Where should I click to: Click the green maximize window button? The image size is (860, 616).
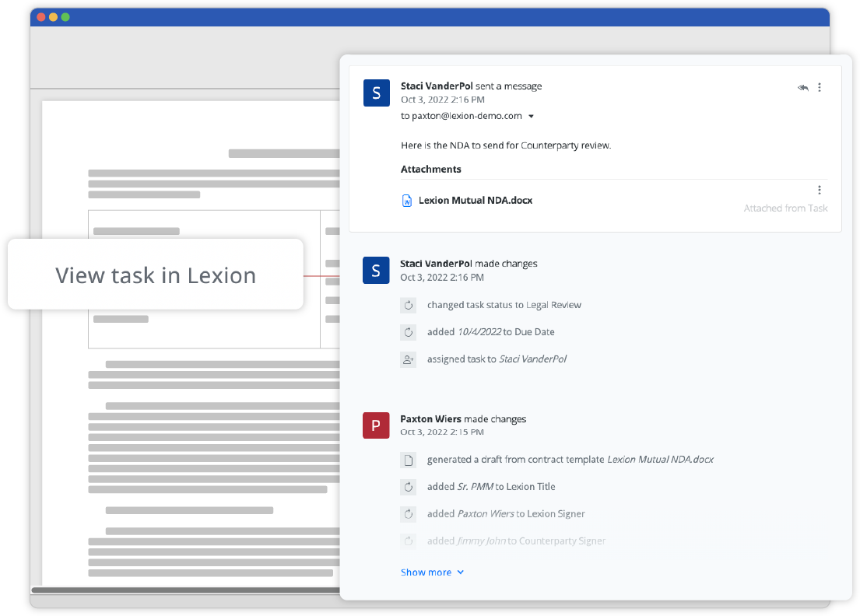pyautogui.click(x=65, y=17)
